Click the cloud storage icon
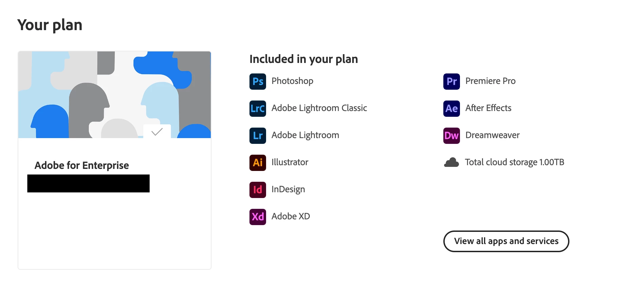This screenshot has height=285, width=644. pyautogui.click(x=451, y=162)
